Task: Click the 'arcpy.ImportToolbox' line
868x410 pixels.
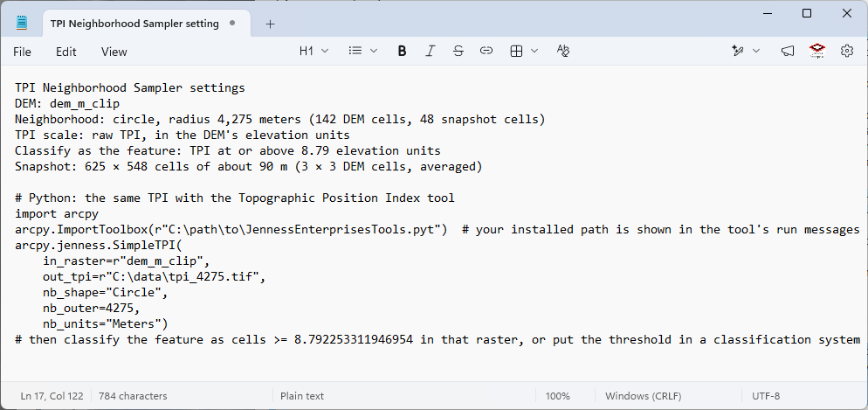Action: [x=437, y=229]
